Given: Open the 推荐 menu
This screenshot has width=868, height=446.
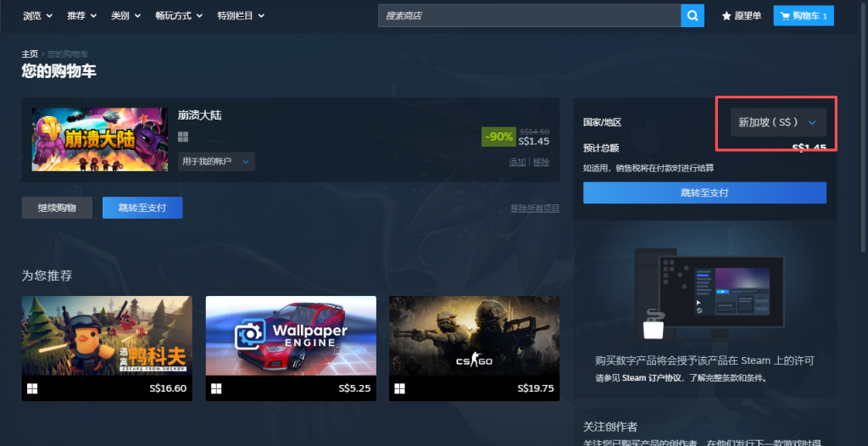Looking at the screenshot, I should 81,16.
